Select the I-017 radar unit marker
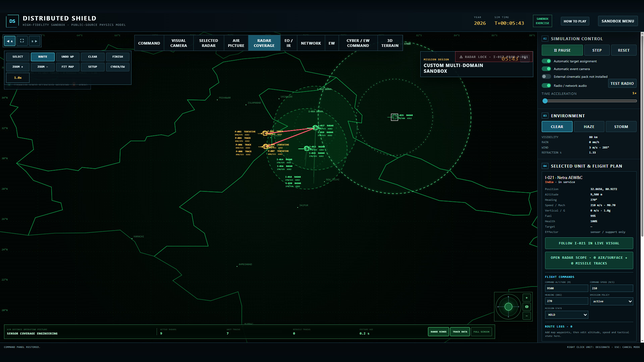This screenshot has height=362, width=644. click(x=315, y=128)
